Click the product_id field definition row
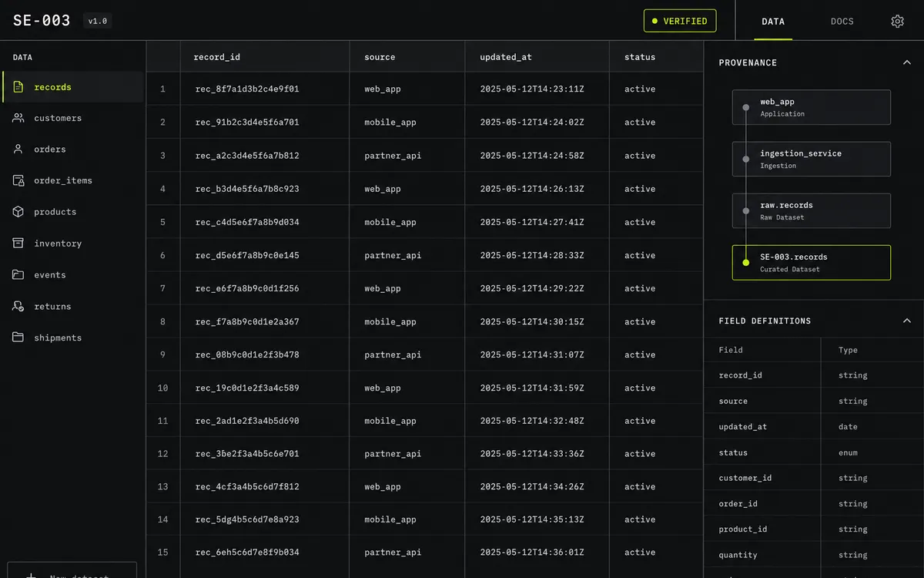This screenshot has width=924, height=578. click(x=814, y=529)
